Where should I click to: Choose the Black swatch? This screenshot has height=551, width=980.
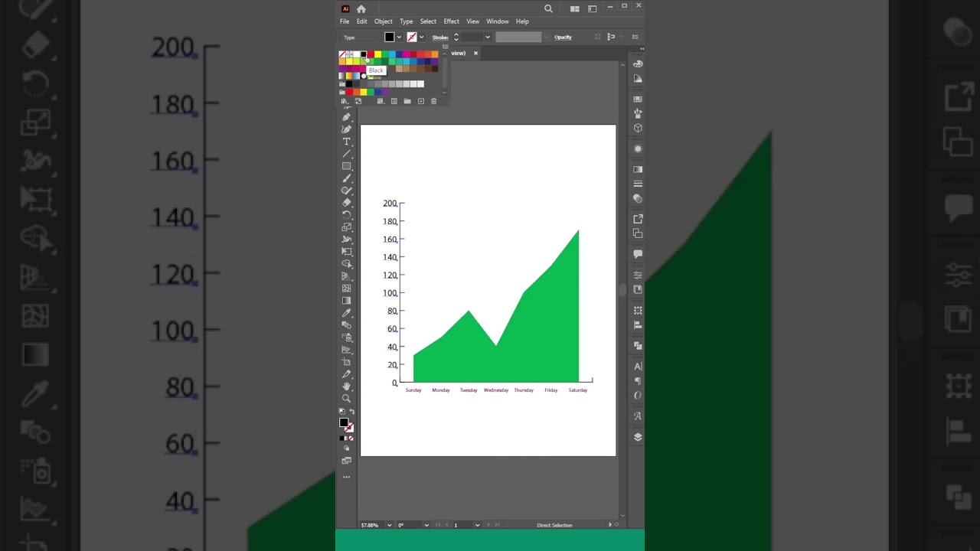tap(363, 54)
